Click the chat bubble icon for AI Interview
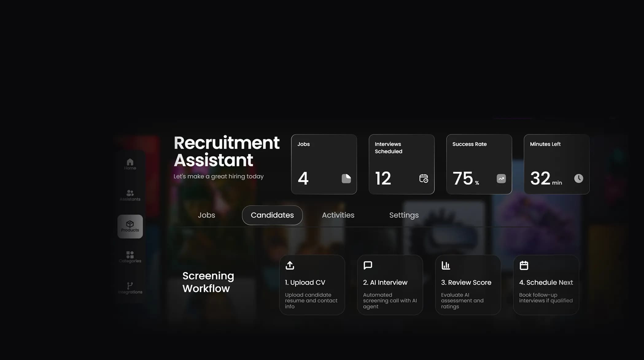The image size is (644, 360). tap(368, 265)
